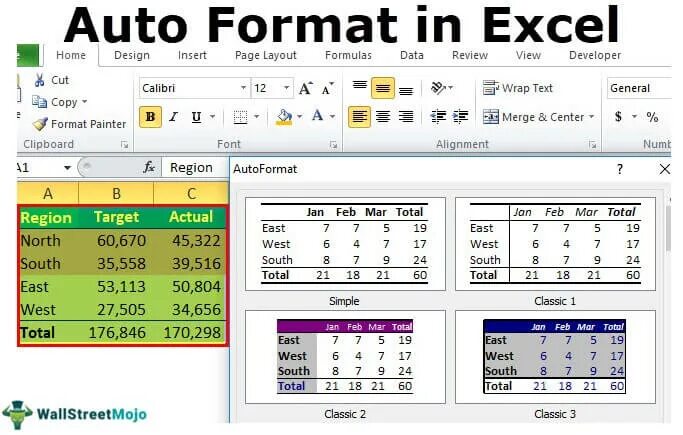Select column B header

pyautogui.click(x=116, y=193)
